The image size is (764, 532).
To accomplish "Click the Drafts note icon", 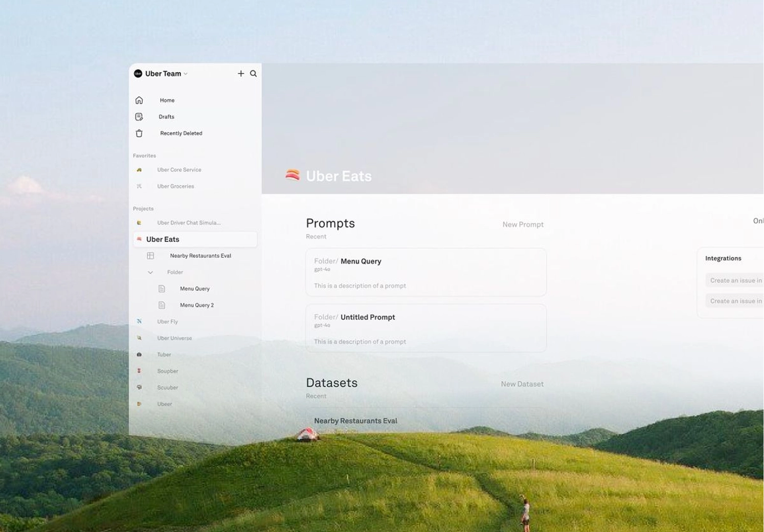I will coord(139,117).
